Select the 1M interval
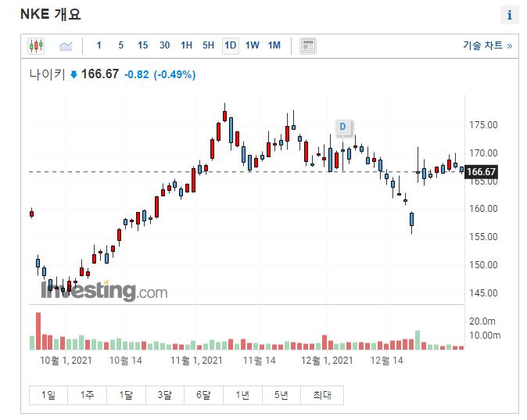Viewport: 527px width, 420px height. pyautogui.click(x=274, y=45)
